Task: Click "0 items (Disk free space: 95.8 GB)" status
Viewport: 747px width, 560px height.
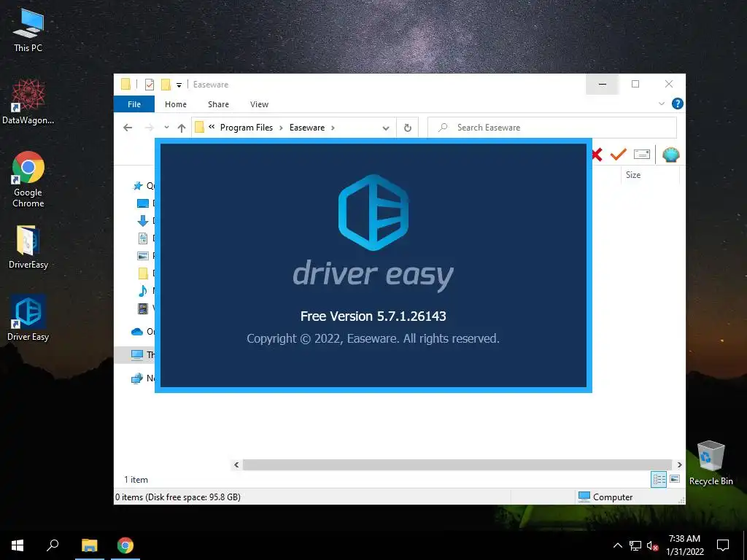Action: [178, 497]
